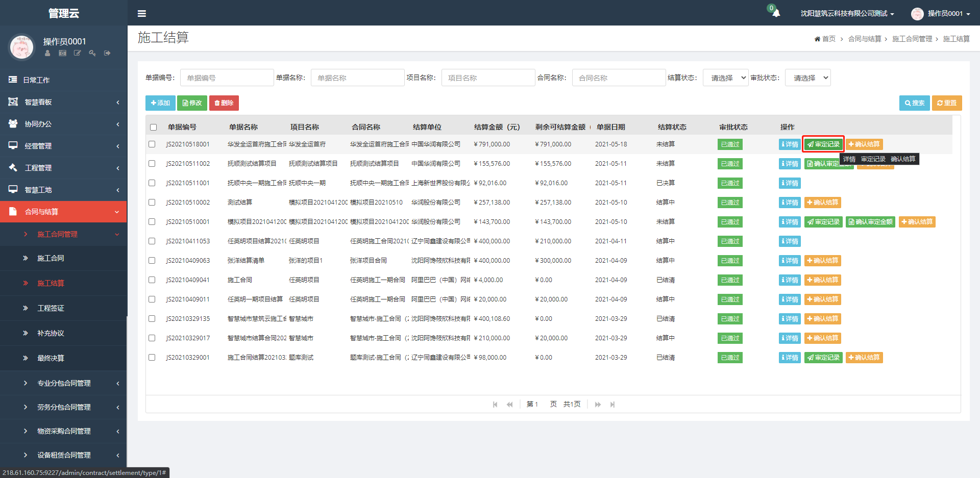Open the notification bell icon

[x=776, y=13]
